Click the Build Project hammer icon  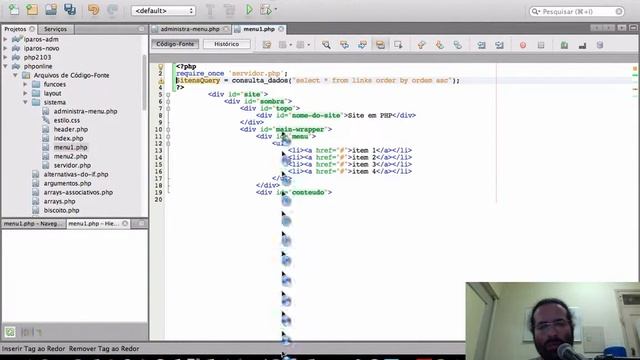210,10
